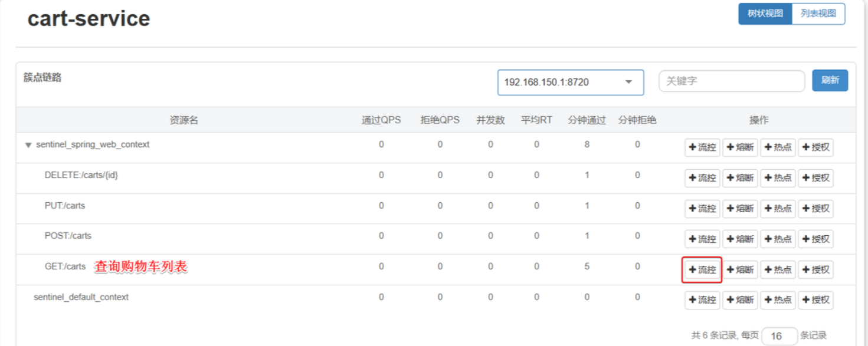Add 授权 rule for GET:/carts
Image resolution: width=868 pixels, height=346 pixels.
tap(815, 270)
